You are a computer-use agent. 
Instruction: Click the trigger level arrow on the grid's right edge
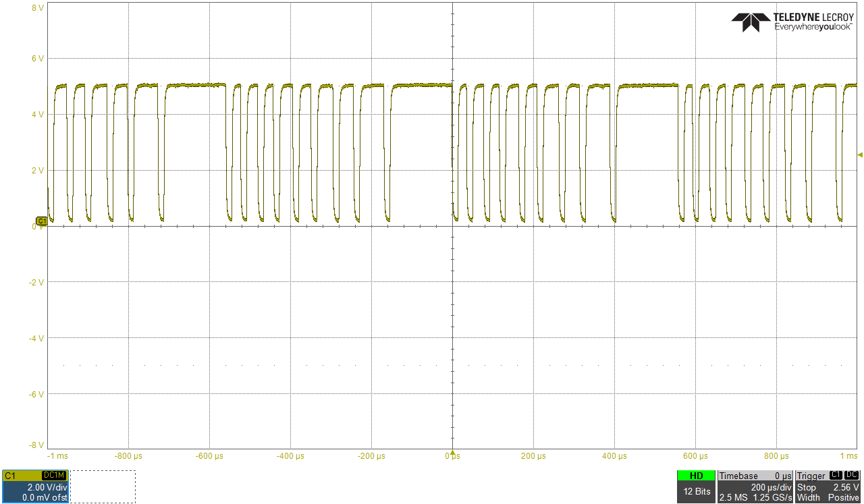click(860, 155)
